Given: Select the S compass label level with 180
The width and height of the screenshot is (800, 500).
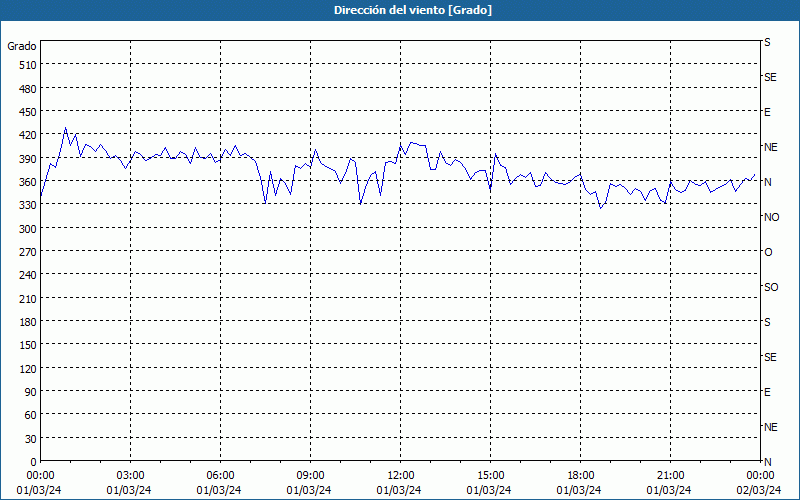Looking at the screenshot, I should (767, 322).
